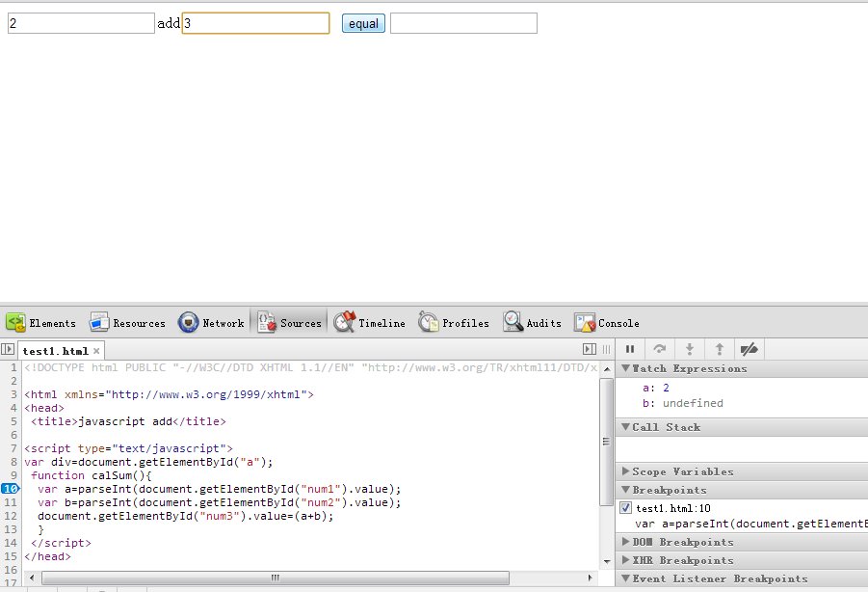
Task: Open the Timeline panel icon
Action: pos(344,322)
